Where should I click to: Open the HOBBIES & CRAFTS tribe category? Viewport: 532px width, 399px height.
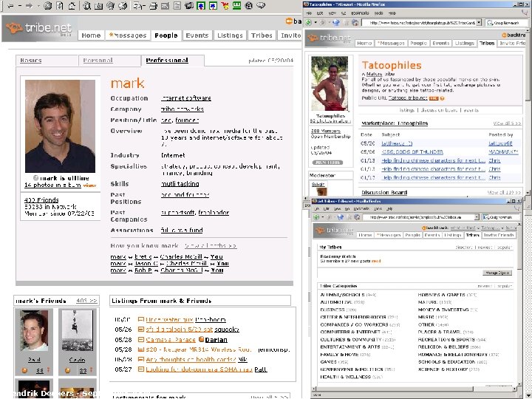(441, 295)
